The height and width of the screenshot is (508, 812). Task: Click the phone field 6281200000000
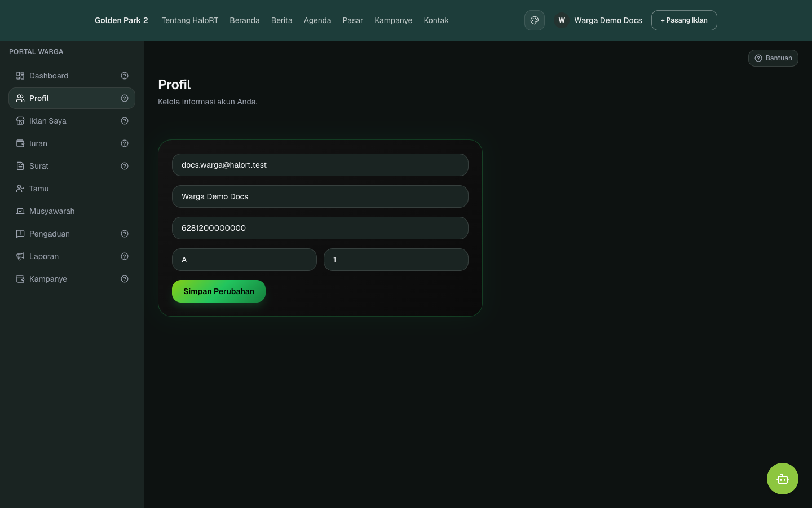320,228
